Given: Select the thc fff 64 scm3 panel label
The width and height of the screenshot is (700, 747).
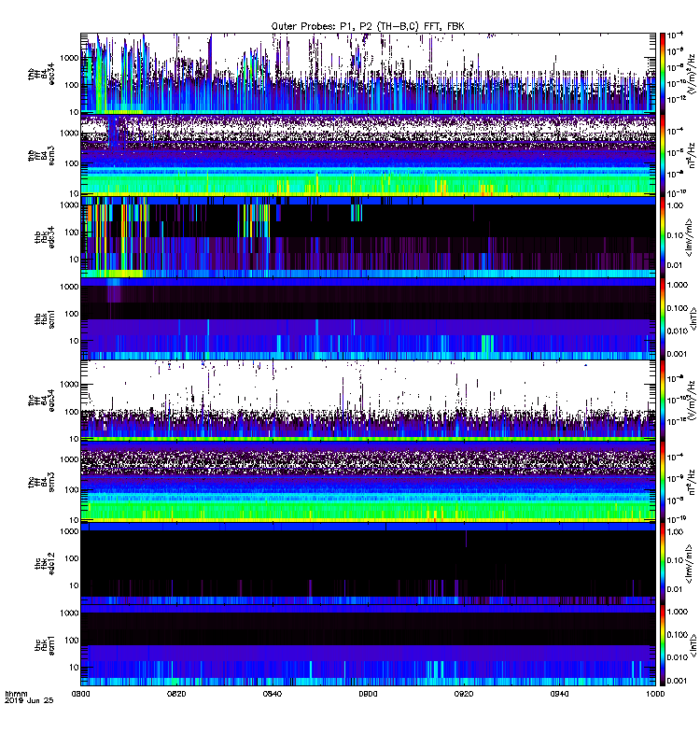Looking at the screenshot, I should pyautogui.click(x=41, y=482).
